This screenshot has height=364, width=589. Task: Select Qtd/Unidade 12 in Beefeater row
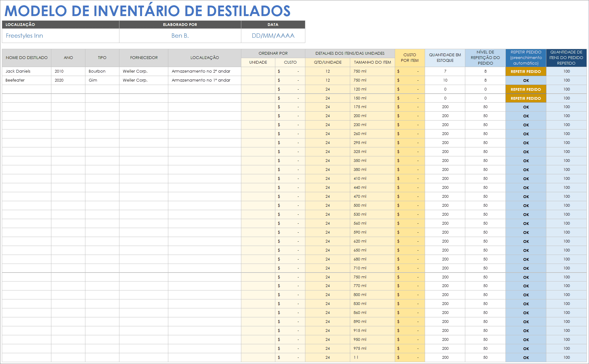coord(328,80)
